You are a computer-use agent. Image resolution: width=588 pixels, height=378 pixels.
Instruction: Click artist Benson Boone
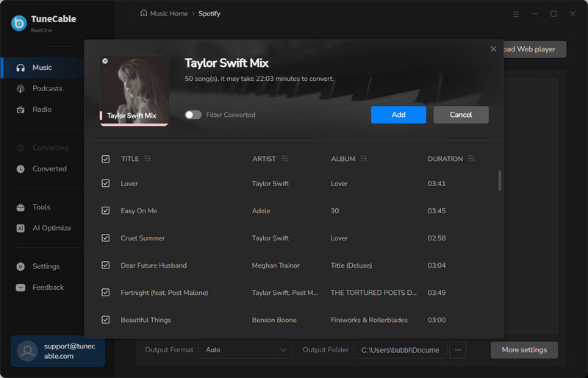click(x=274, y=320)
